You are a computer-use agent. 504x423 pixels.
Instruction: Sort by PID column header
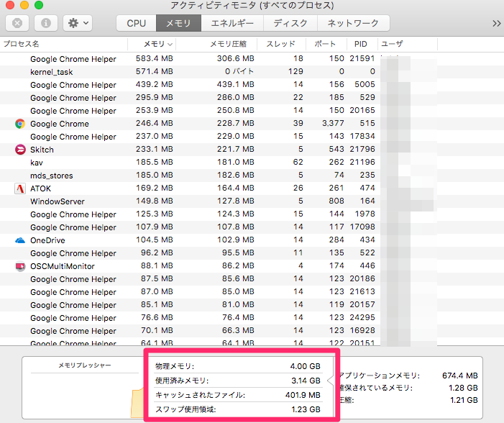click(x=362, y=44)
